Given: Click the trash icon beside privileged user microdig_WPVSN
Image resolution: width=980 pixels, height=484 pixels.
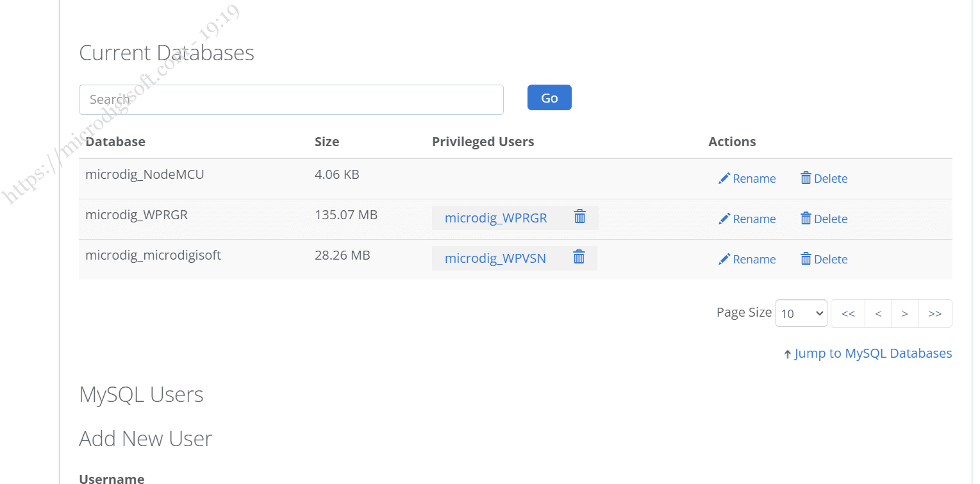Looking at the screenshot, I should [579, 257].
